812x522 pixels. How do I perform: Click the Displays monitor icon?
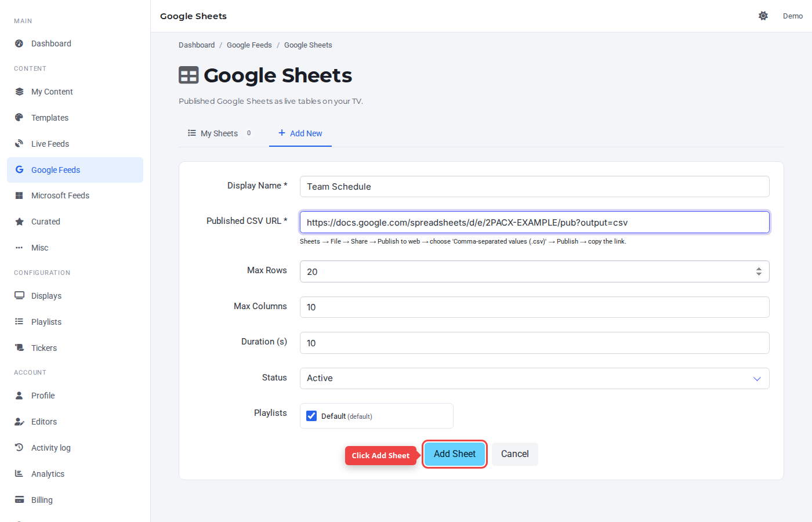pos(19,296)
